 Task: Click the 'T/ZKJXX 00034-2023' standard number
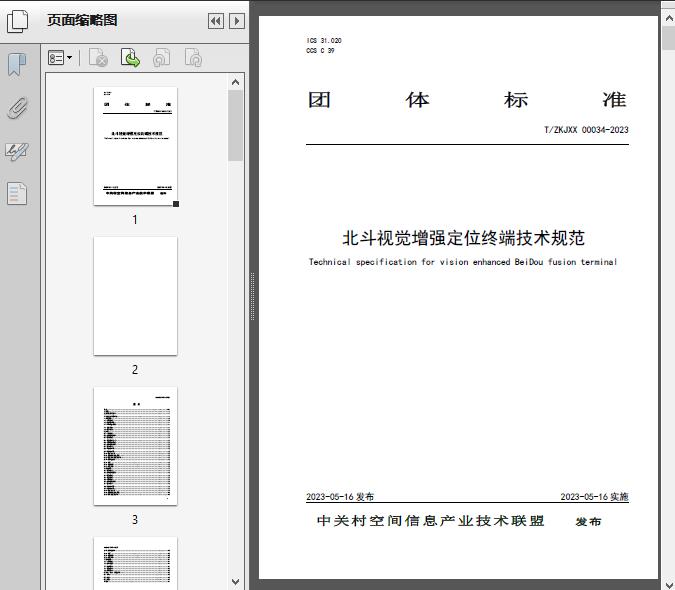pyautogui.click(x=586, y=130)
